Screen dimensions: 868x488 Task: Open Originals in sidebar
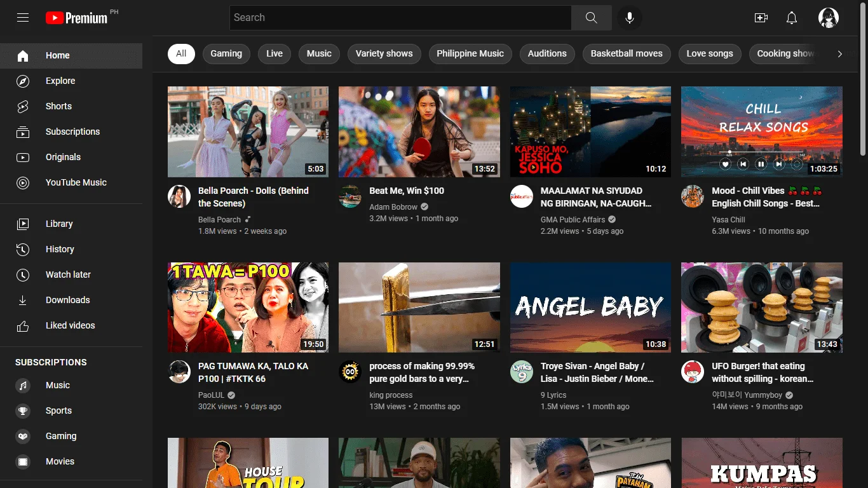coord(71,157)
